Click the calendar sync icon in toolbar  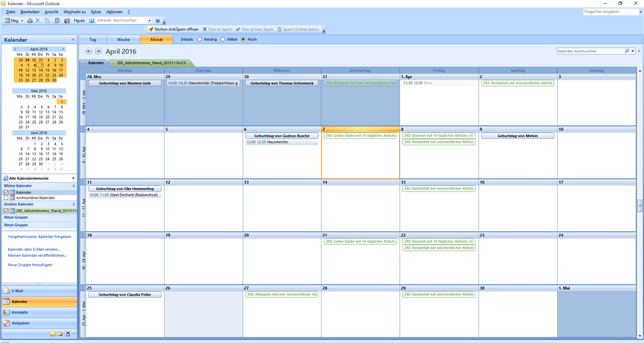57,20
